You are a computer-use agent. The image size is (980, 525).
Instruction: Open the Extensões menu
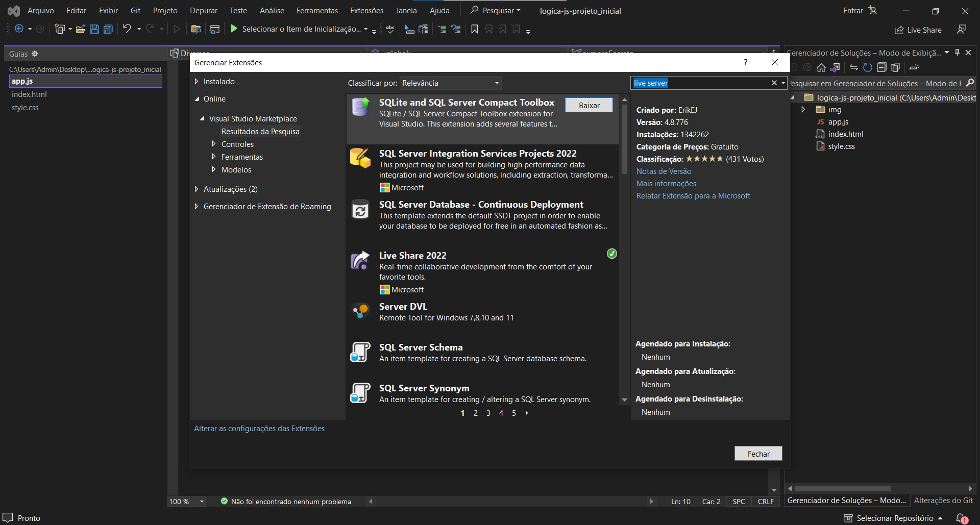(366, 10)
